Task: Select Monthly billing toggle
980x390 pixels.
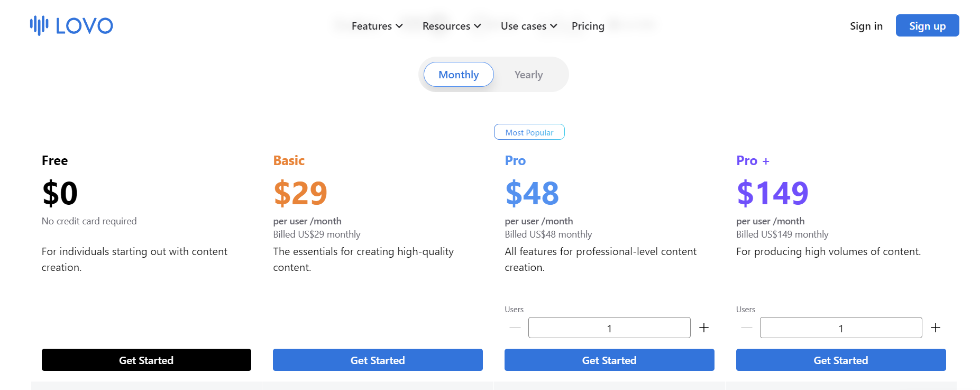Action: coord(459,75)
